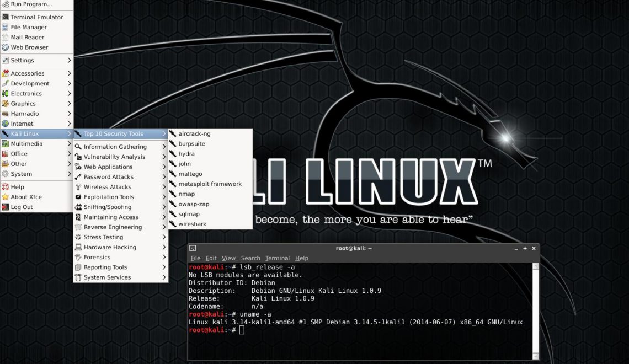Open the terminal File menu
Viewport: 629px width, 364px height.
tap(195, 258)
